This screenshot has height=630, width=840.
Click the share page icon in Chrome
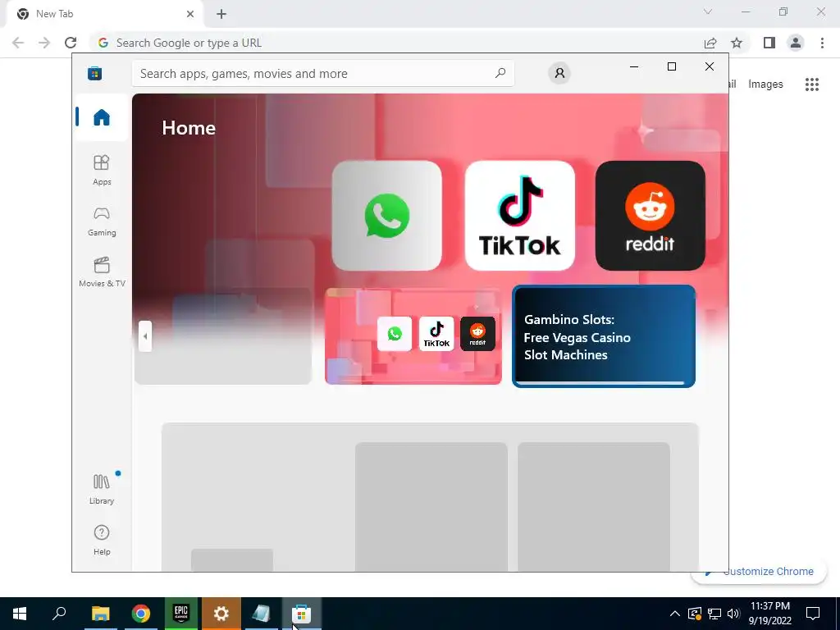710,43
